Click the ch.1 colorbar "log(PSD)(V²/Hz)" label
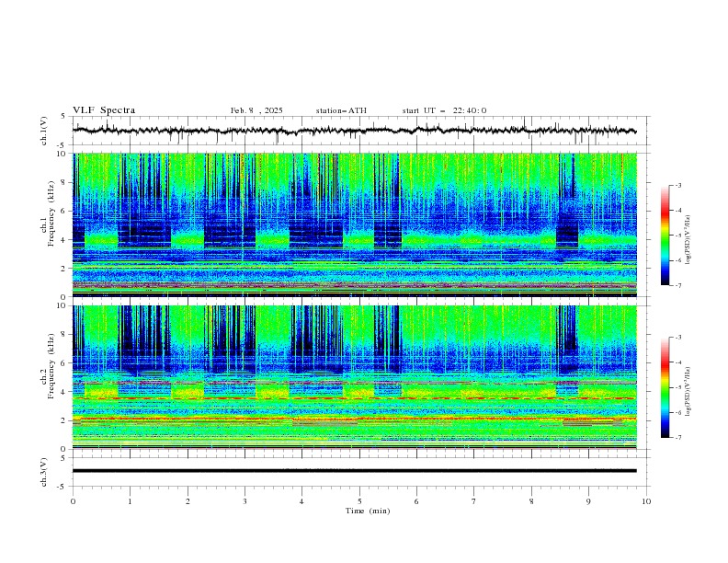 click(x=688, y=240)
